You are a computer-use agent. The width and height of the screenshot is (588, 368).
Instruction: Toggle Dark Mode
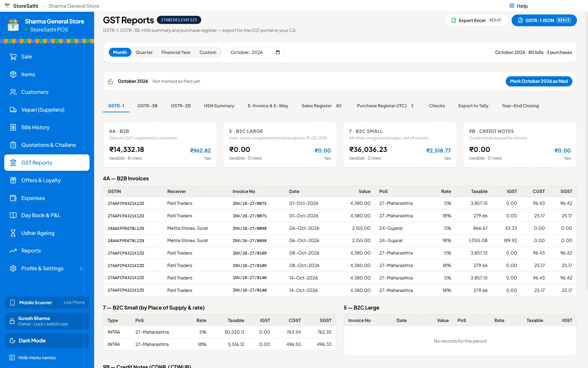pyautogui.click(x=47, y=340)
